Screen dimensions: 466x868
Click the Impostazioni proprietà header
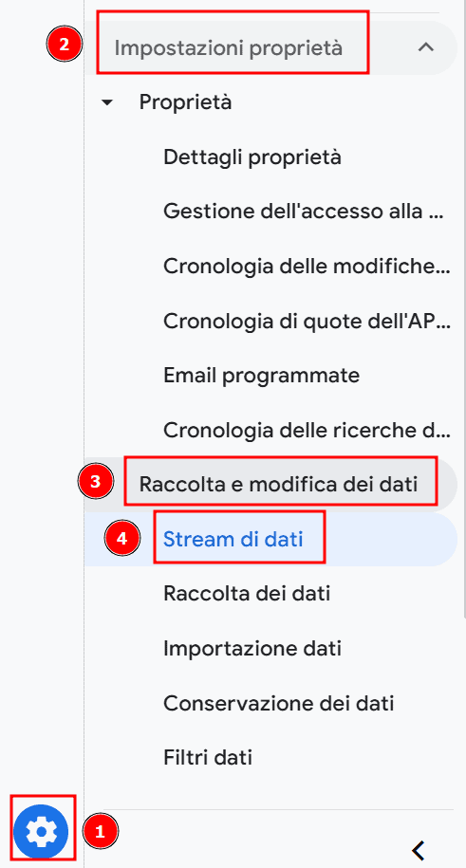click(229, 48)
